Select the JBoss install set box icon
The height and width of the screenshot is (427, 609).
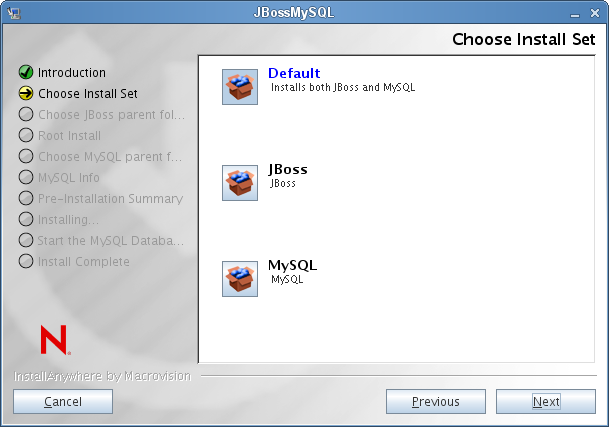tap(240, 183)
